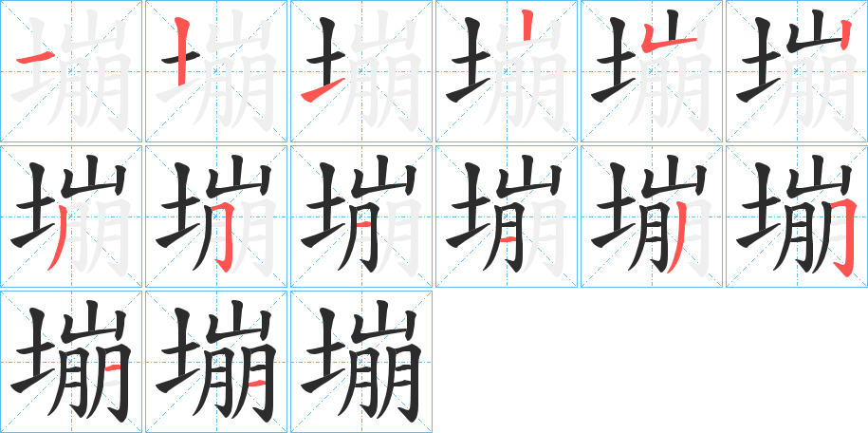Select the fourth panel showing mountain's red center stroke

tap(507, 71)
